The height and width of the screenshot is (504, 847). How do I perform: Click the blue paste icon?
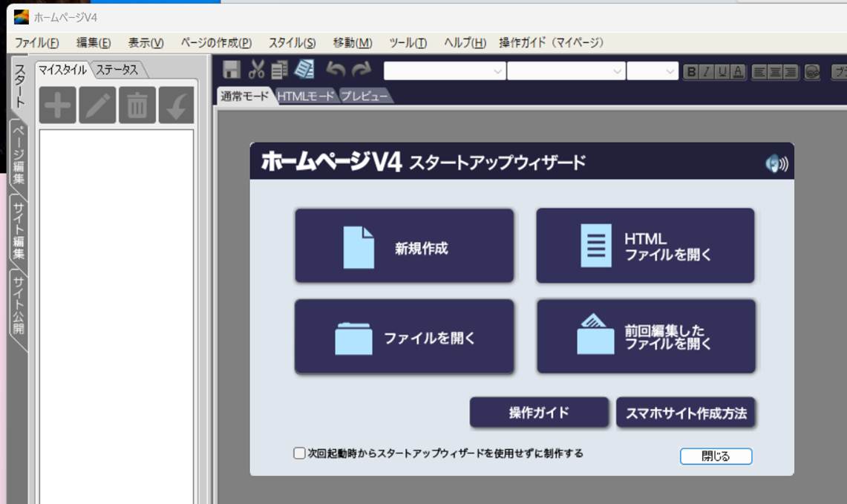tap(304, 69)
